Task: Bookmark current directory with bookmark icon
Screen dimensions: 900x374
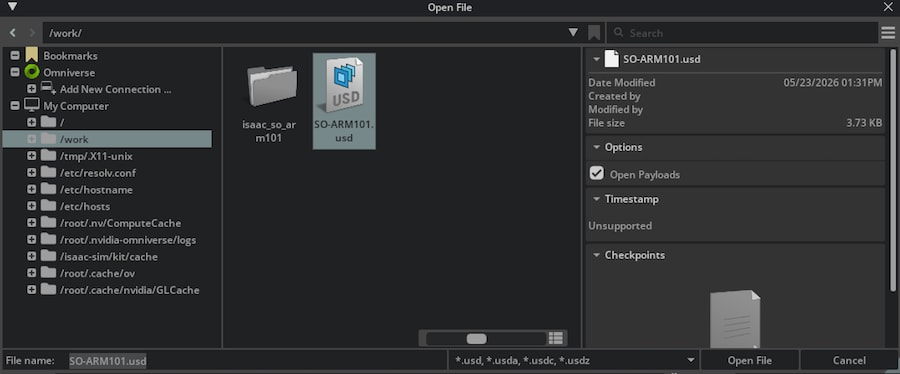Action: point(594,33)
